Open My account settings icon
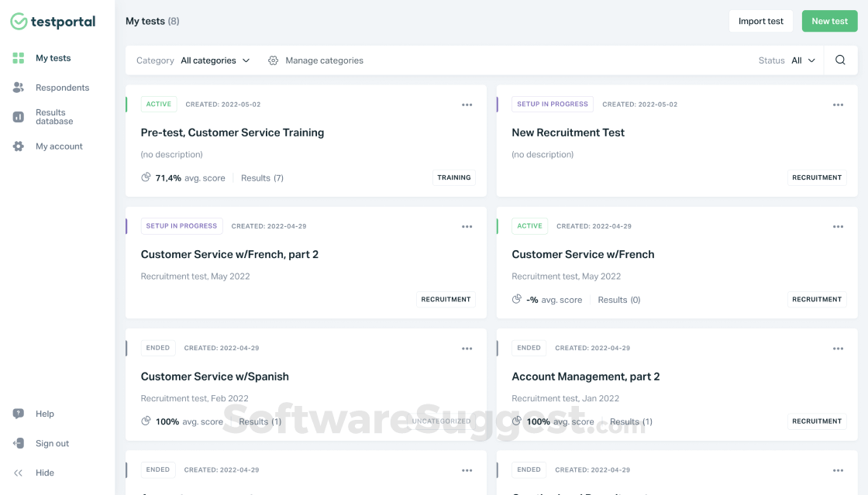 pyautogui.click(x=18, y=146)
